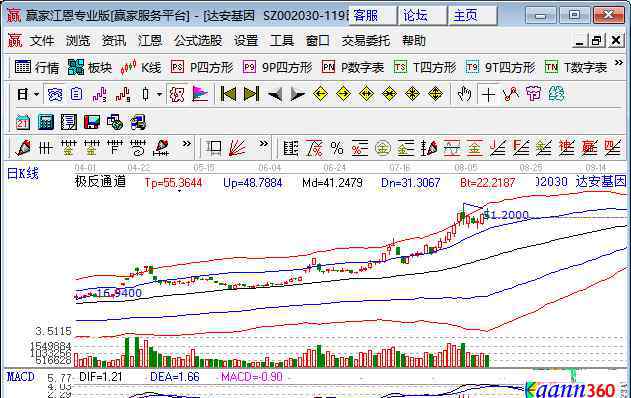Open the candlestick style dropdown arrow
Viewport: 631px width, 398px height.
[159, 95]
